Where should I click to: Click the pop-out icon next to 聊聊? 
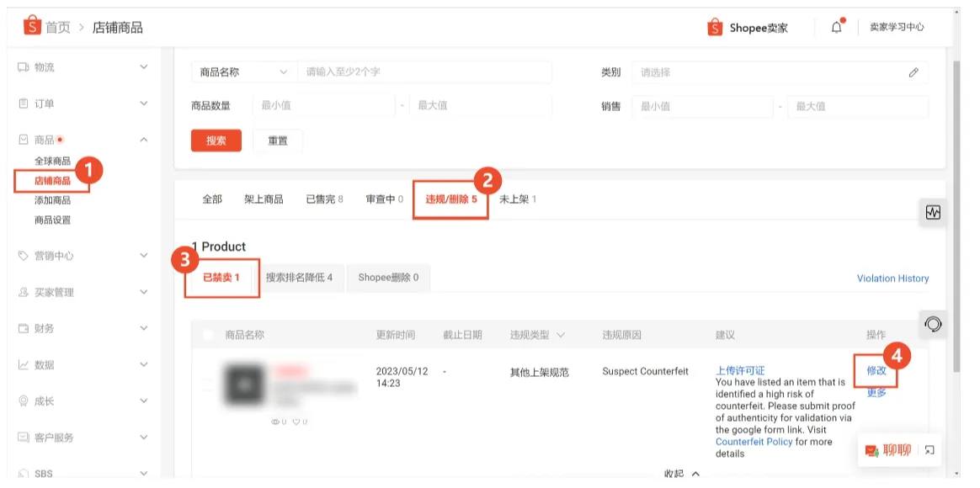click(x=929, y=451)
